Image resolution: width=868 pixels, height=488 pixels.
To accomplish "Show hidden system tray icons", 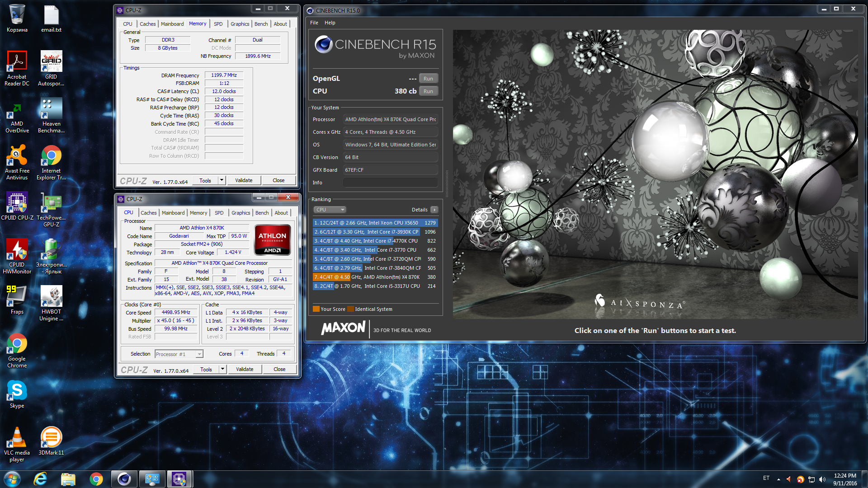I will [778, 479].
